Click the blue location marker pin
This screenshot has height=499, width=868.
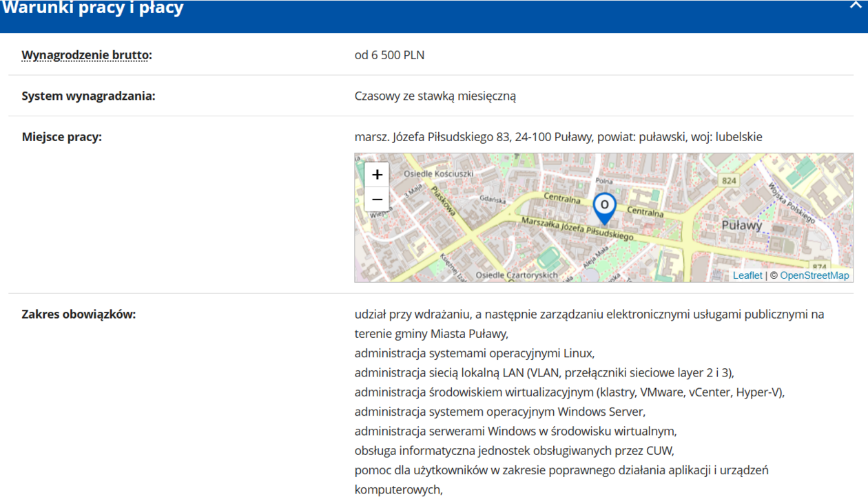pos(604,207)
